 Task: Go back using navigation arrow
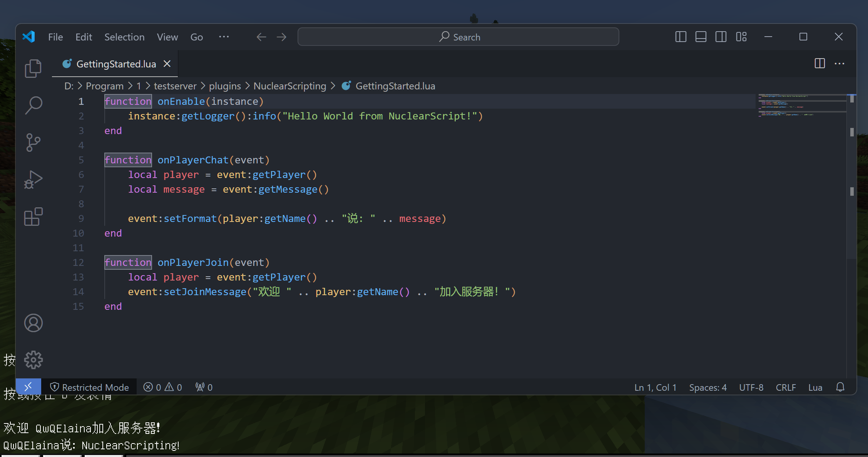coord(261,37)
